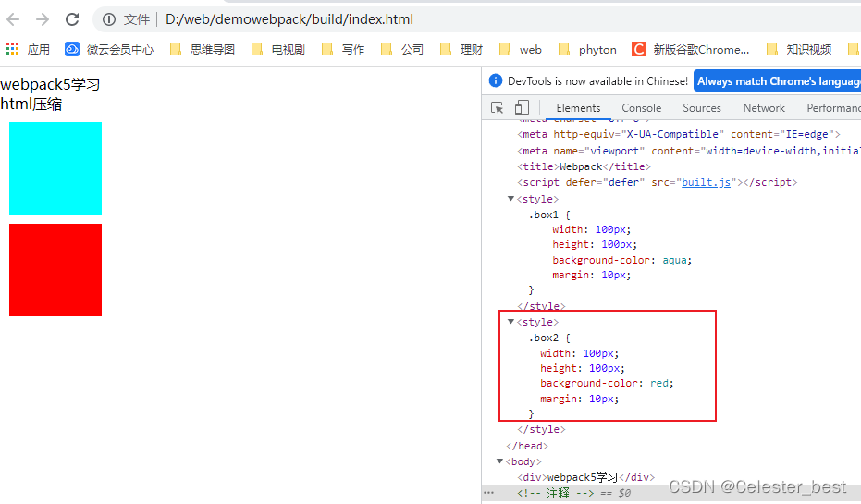Click the aqua box on the page
Image resolution: width=861 pixels, height=504 pixels.
coord(55,168)
